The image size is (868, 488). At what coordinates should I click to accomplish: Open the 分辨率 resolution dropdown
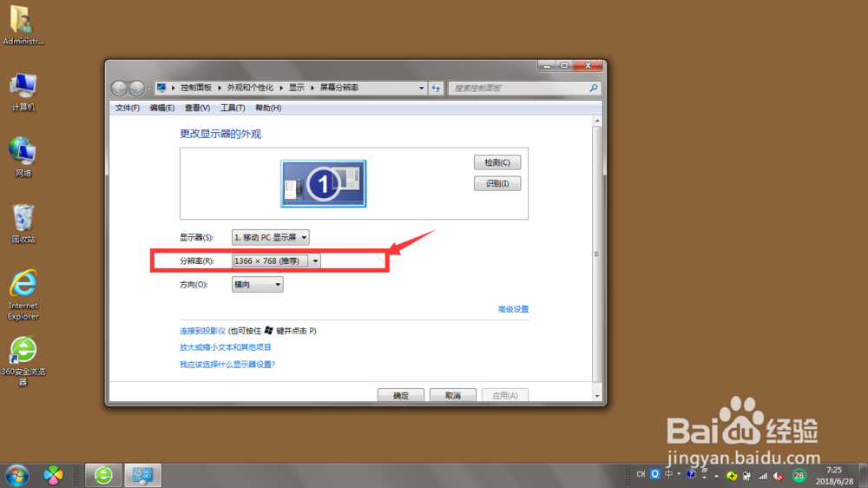(276, 260)
